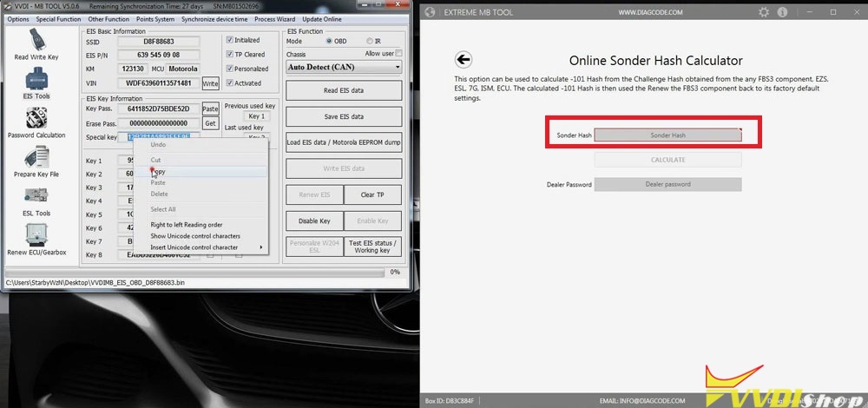
Task: Click Test EIS status / Working key
Action: pos(372,247)
